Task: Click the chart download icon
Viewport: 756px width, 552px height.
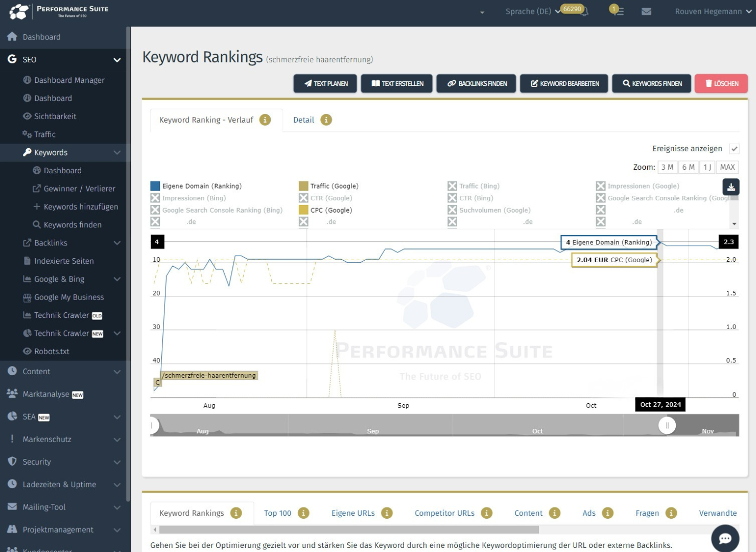Action: tap(731, 187)
